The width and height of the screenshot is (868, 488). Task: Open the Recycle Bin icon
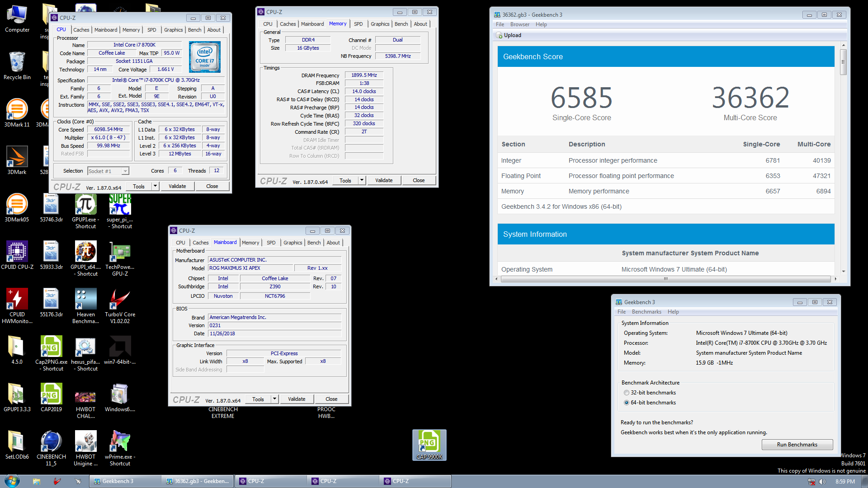pos(17,66)
